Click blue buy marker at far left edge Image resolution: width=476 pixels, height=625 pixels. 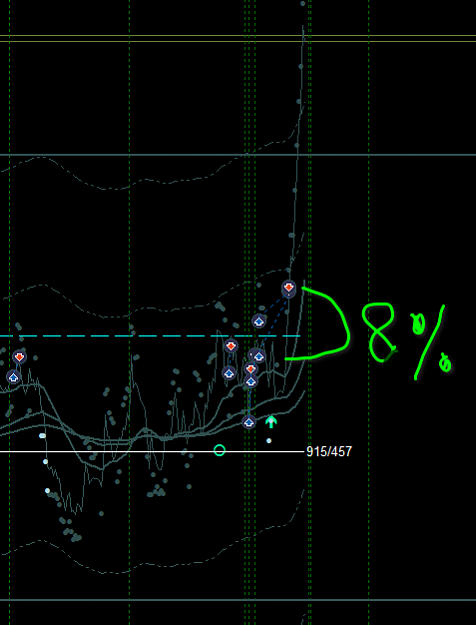pos(13,377)
